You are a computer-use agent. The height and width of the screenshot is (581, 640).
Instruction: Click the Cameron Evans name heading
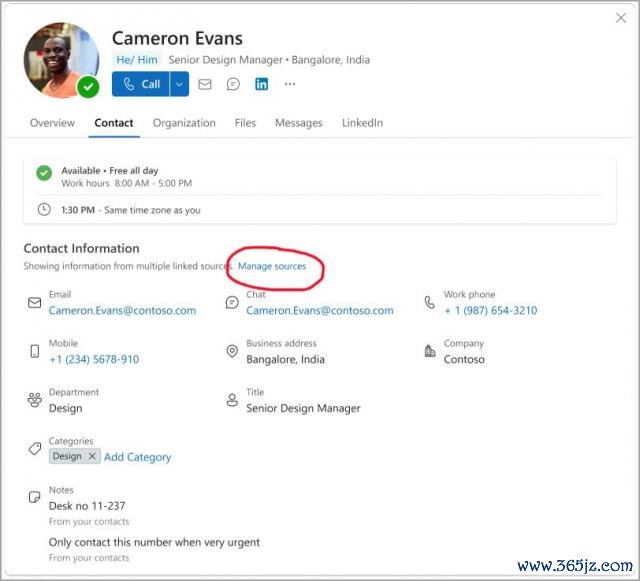(178, 38)
